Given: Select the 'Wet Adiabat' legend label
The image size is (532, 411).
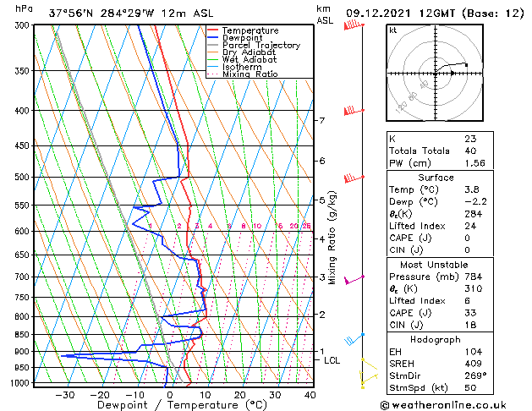Looking at the screenshot, I should pos(250,59).
